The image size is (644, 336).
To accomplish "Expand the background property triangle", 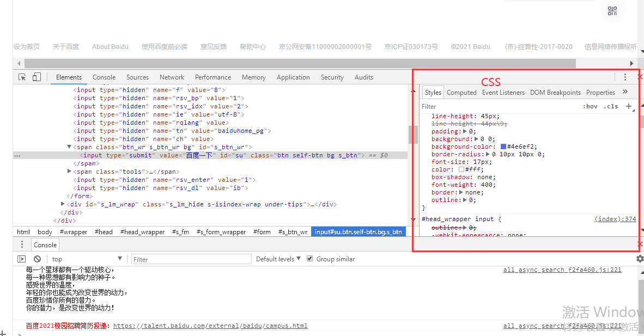I will [476, 139].
